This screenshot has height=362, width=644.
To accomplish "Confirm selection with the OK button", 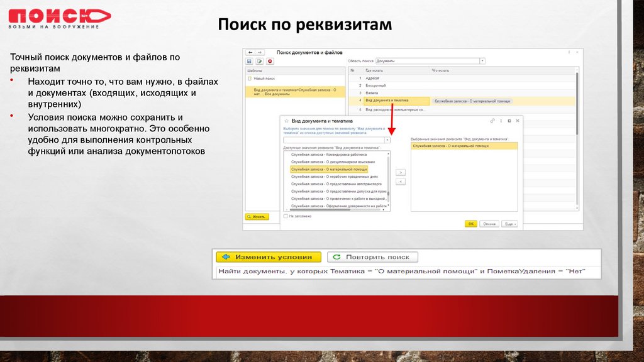I will click(470, 224).
